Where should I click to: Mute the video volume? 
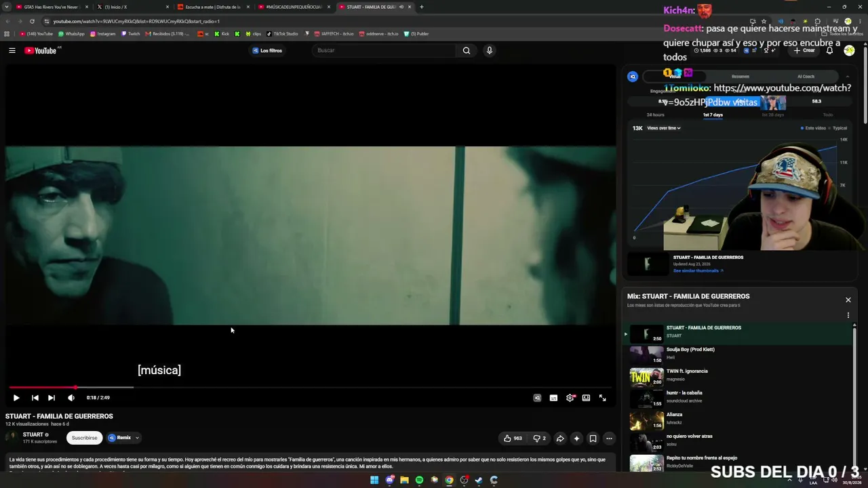71,398
